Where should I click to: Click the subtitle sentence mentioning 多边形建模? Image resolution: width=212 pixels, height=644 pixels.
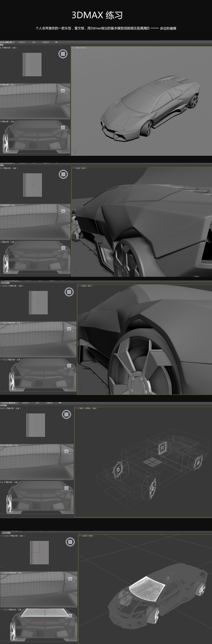tap(106, 28)
